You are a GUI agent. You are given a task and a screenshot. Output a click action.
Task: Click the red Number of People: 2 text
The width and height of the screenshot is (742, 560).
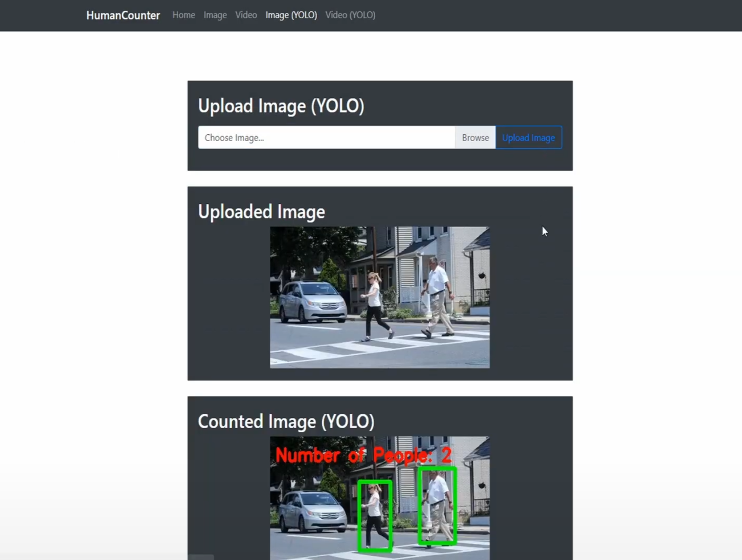point(364,455)
